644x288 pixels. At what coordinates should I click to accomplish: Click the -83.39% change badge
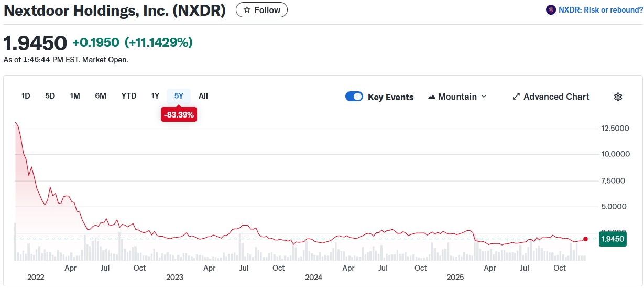point(179,114)
